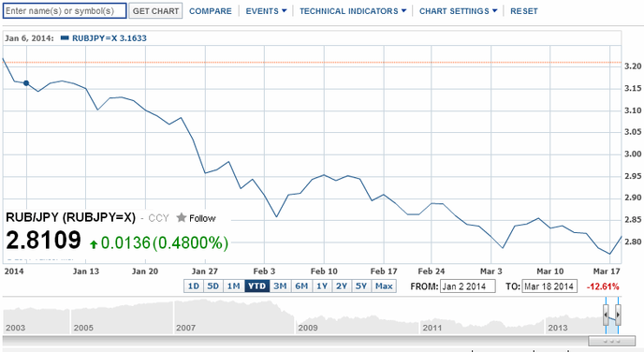
Task: Select the Max time range button
Action: 384,286
